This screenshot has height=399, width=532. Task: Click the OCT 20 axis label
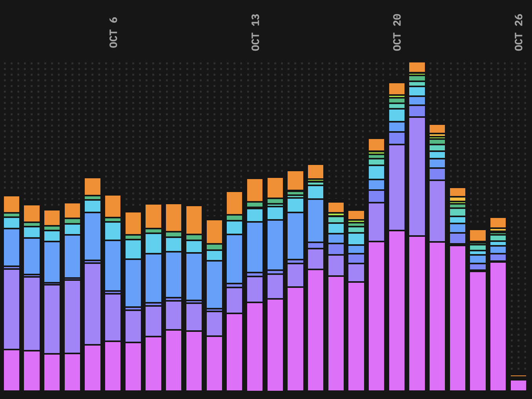click(x=397, y=32)
